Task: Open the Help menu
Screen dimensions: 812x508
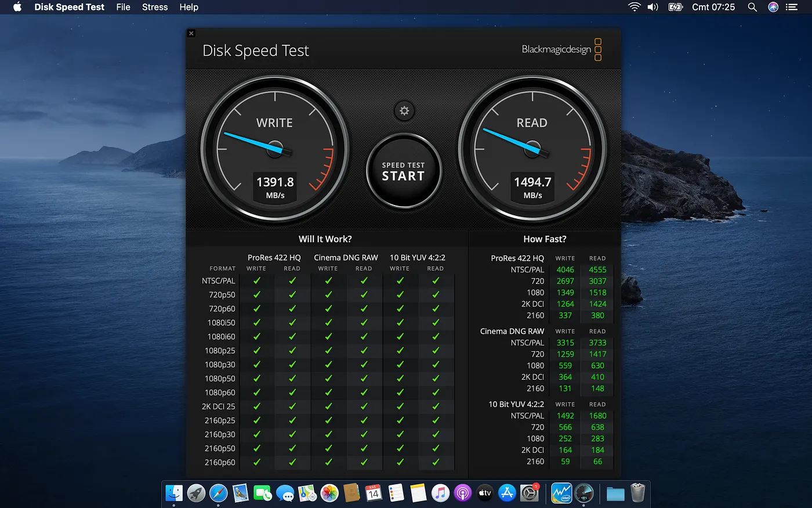Action: point(189,7)
